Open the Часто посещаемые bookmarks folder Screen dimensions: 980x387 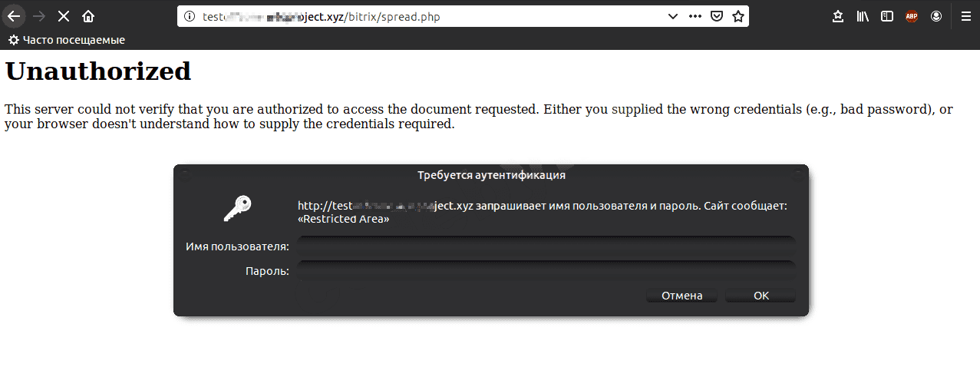(x=67, y=40)
